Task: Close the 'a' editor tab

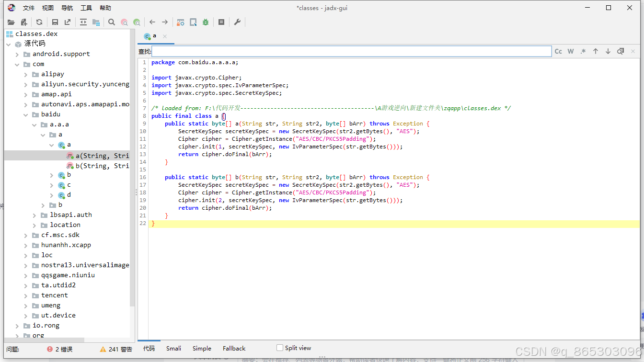Action: 165,36
